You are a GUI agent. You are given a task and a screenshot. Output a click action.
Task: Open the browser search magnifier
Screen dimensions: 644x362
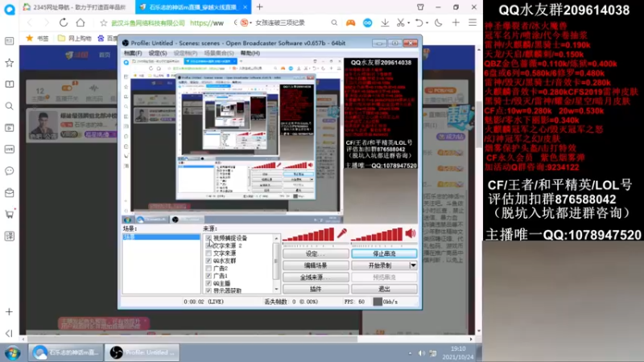coord(334,23)
